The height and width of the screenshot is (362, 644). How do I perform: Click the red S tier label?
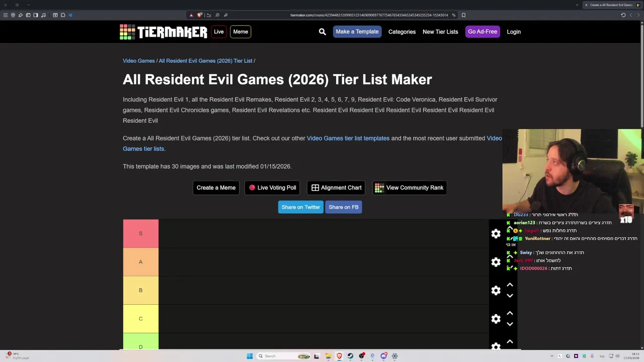[141, 234]
